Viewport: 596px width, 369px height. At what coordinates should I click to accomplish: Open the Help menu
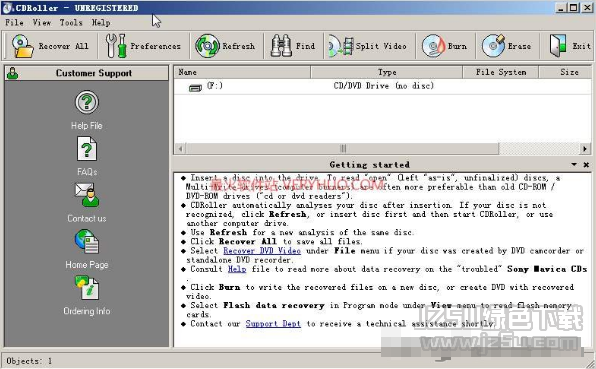tap(101, 22)
